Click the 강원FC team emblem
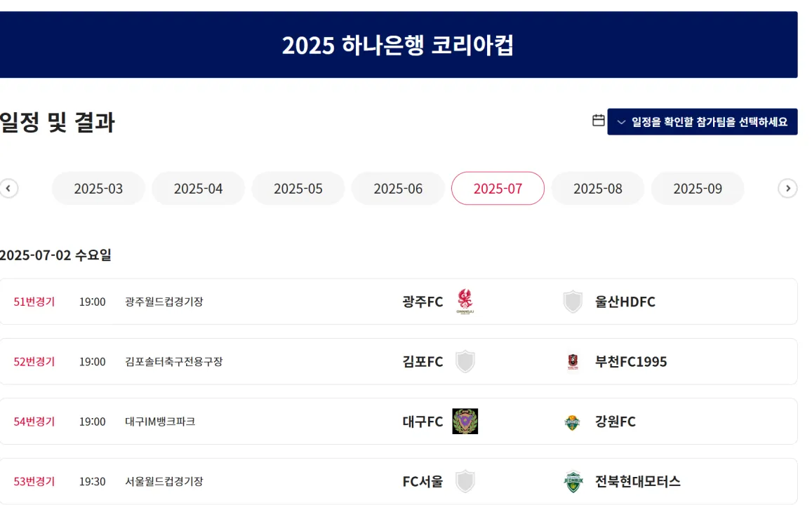This screenshot has width=812, height=505. tap(572, 422)
